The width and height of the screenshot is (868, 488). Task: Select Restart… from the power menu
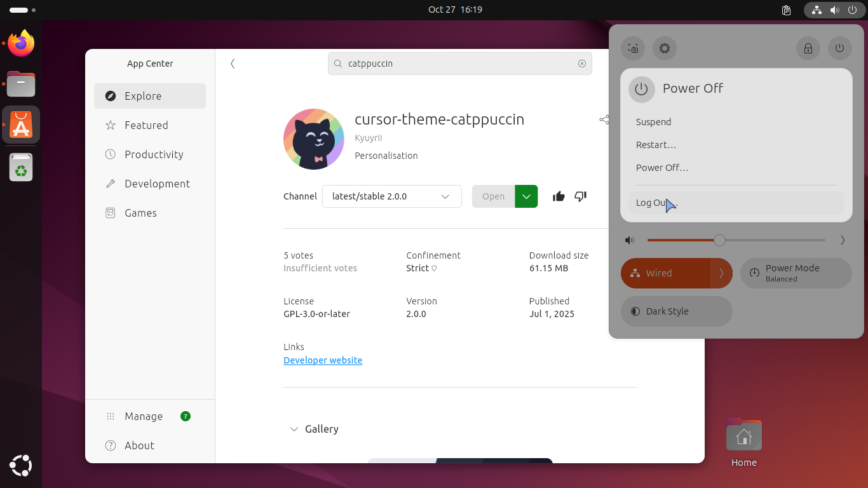tap(656, 145)
